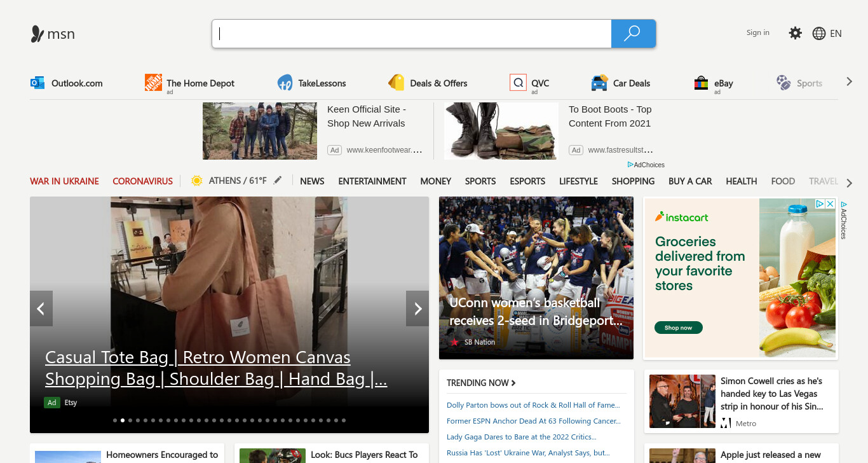Open Casual Tote Bag headline link
The width and height of the screenshot is (868, 463).
pos(216,368)
